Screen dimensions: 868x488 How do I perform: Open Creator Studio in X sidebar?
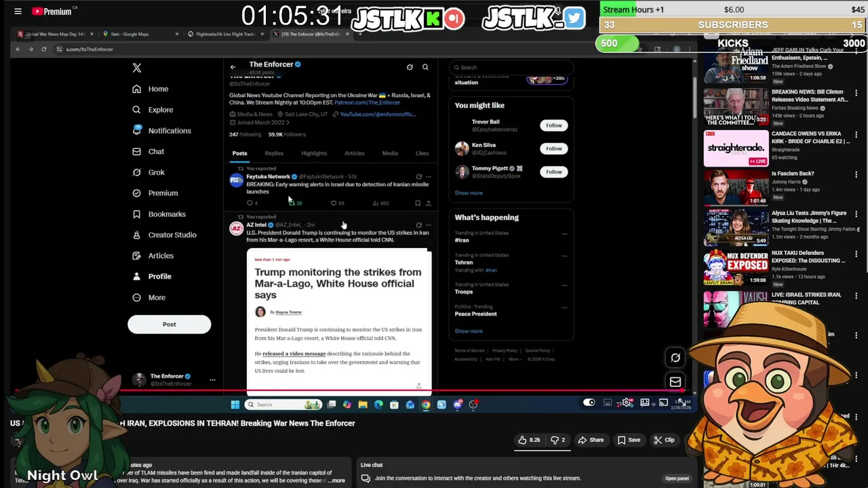point(164,235)
